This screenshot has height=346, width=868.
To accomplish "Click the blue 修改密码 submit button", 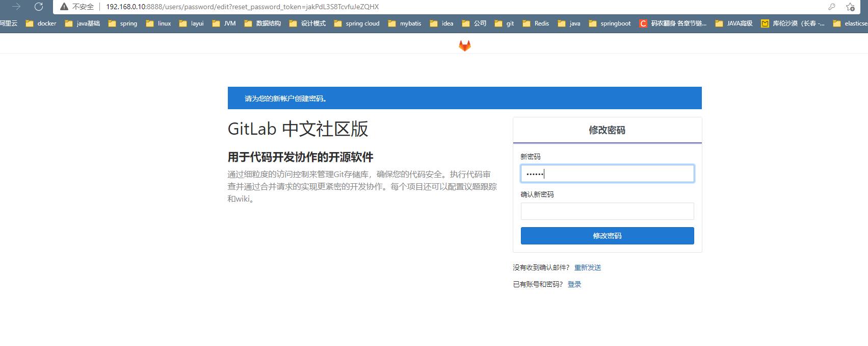I will tap(607, 236).
